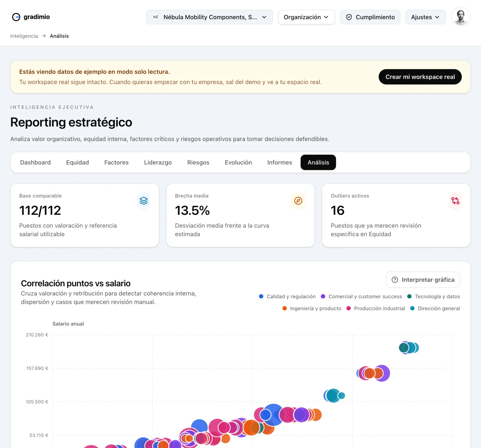481x448 pixels.
Task: Click the 16 outliers activos value
Action: point(338,211)
